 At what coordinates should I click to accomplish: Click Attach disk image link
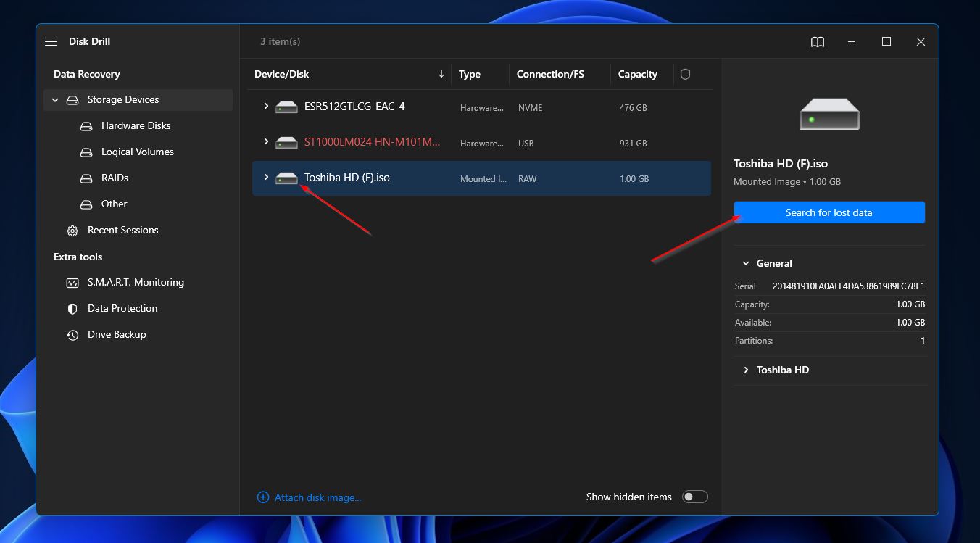click(x=317, y=497)
